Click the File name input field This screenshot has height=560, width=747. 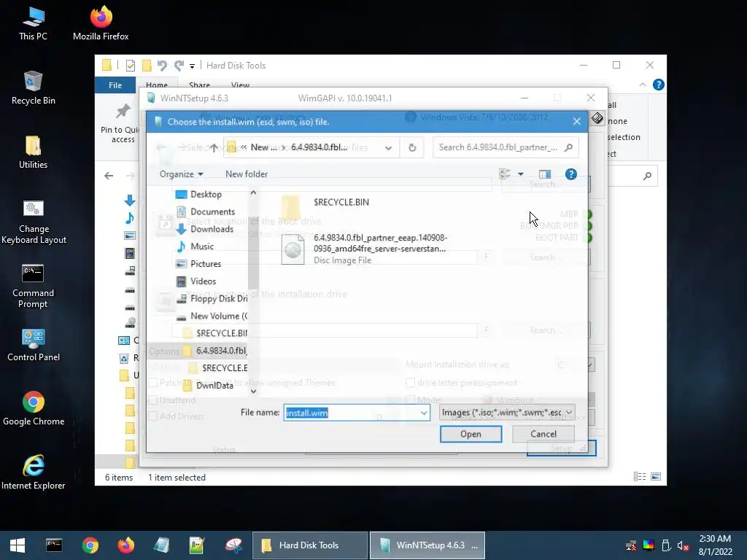coord(352,413)
